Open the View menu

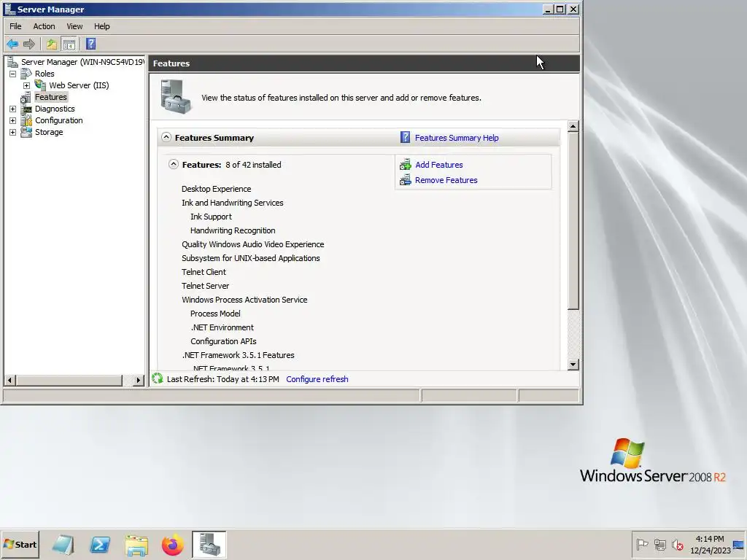coord(74,26)
